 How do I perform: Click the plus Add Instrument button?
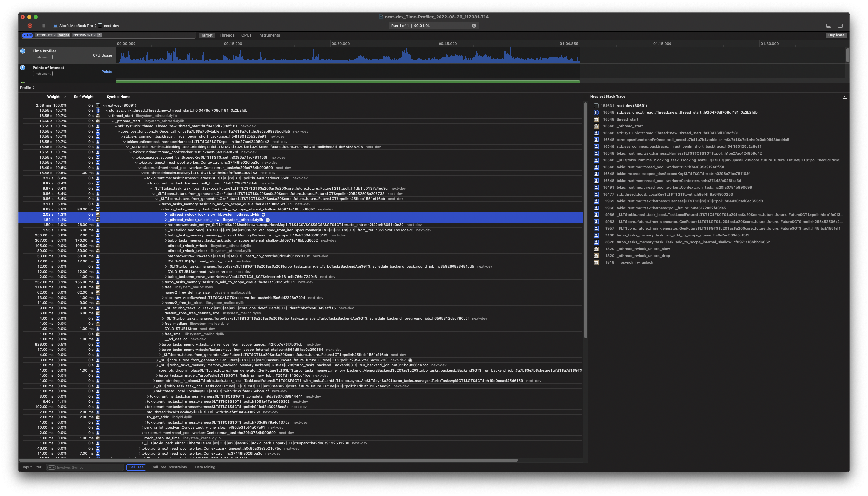tap(817, 26)
